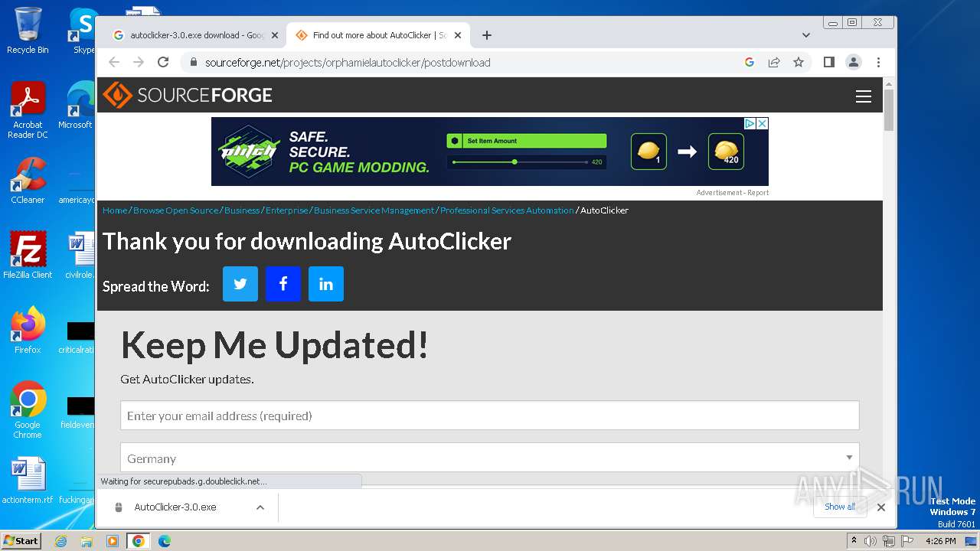Image resolution: width=980 pixels, height=551 pixels.
Task: Open Recycle Bin on desktop
Action: [28, 31]
